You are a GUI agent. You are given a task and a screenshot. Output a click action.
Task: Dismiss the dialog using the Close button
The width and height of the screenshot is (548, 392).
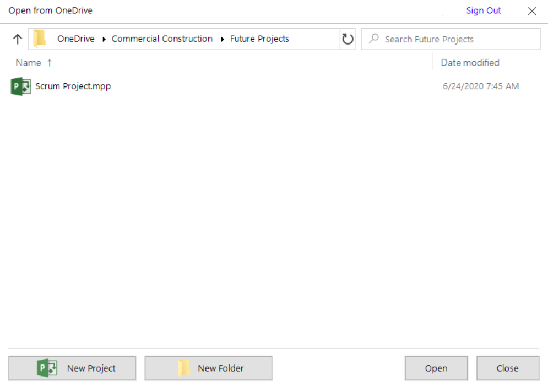pyautogui.click(x=507, y=368)
